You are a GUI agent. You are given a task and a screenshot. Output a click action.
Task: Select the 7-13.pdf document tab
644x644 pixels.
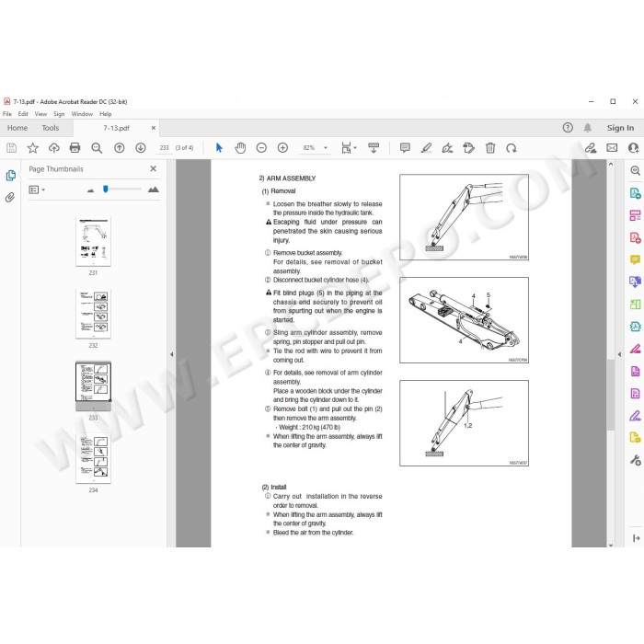click(x=116, y=128)
